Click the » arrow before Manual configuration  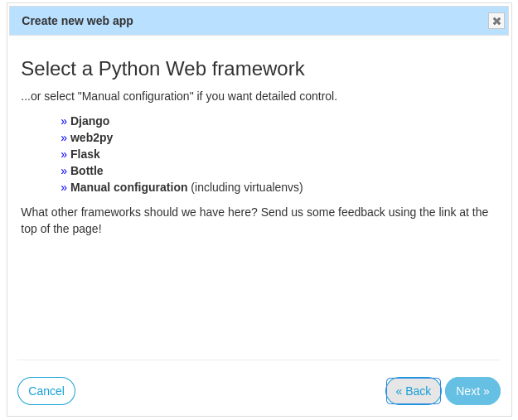pos(64,187)
